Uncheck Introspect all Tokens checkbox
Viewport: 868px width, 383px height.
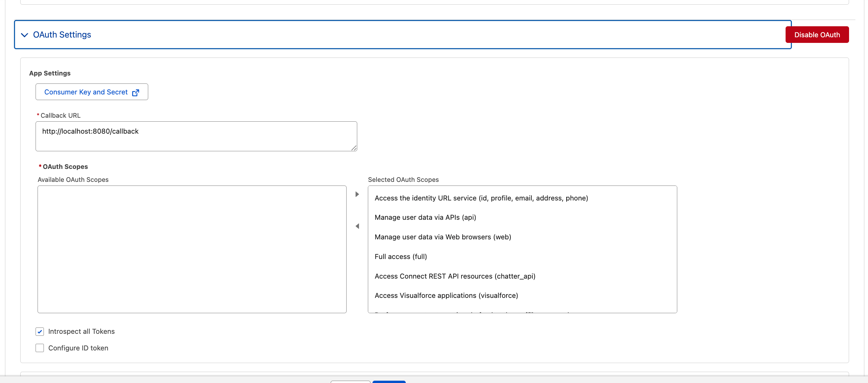[40, 331]
